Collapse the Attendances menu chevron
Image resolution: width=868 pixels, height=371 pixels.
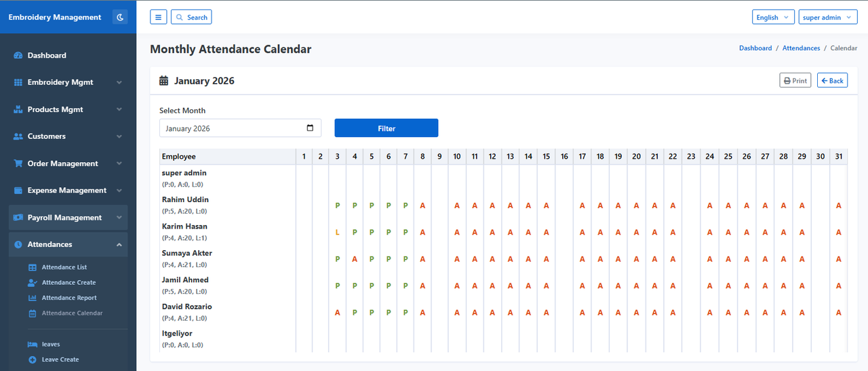pos(119,244)
